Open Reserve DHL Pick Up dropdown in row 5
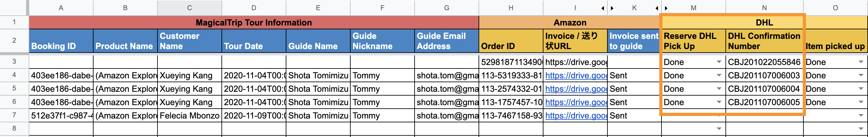The width and height of the screenshot is (868, 137). [719, 89]
